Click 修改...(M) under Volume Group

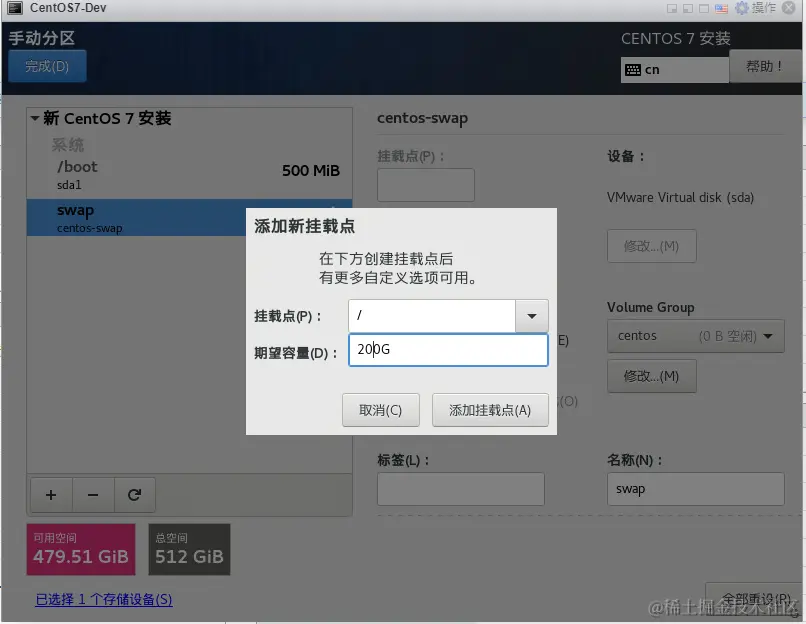click(651, 376)
